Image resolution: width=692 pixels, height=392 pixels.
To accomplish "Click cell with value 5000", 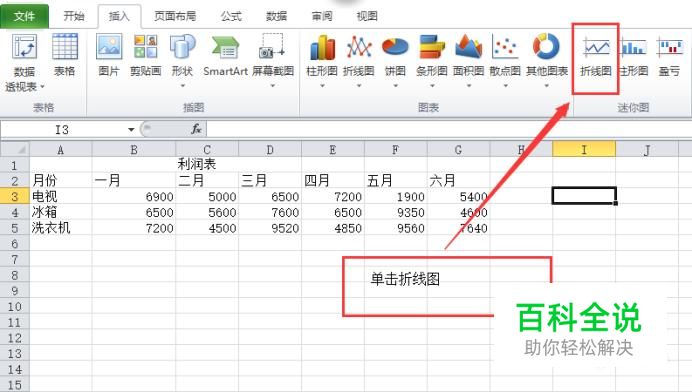I will tap(207, 196).
